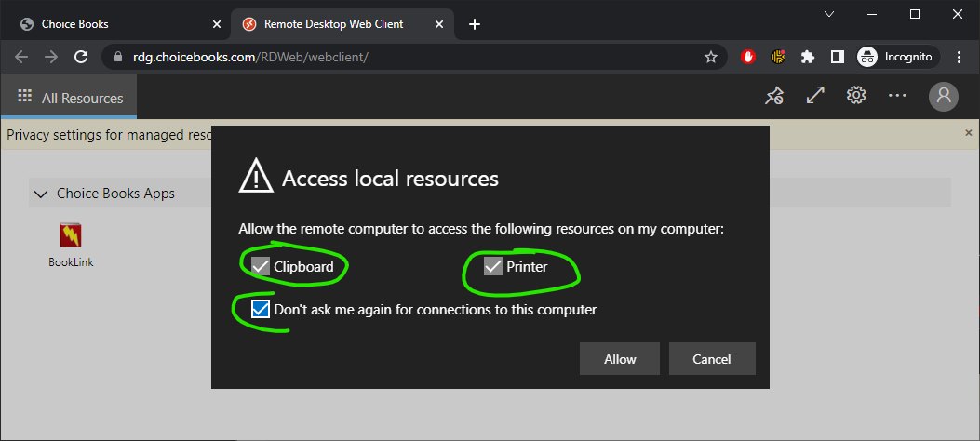Open the yellow round extension icon

coord(778,57)
